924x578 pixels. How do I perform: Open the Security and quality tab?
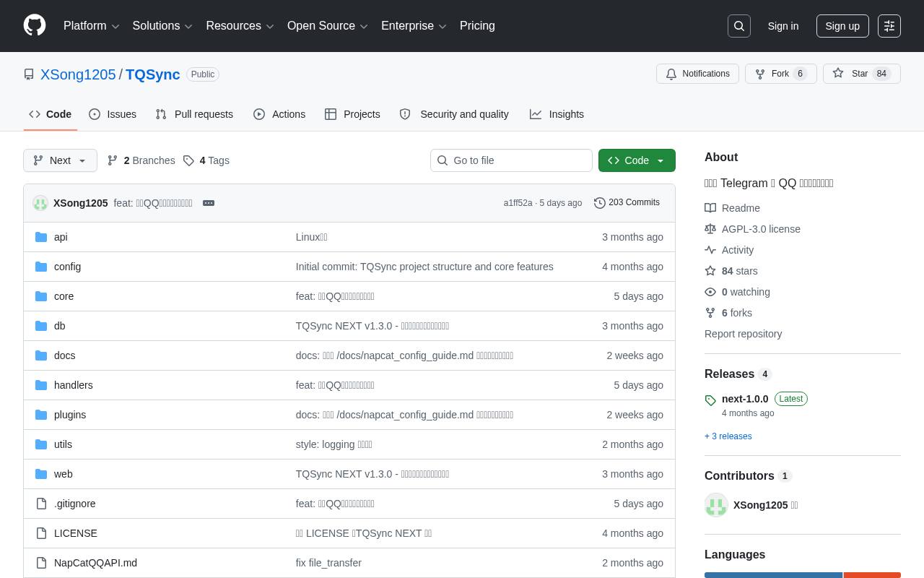pos(454,114)
